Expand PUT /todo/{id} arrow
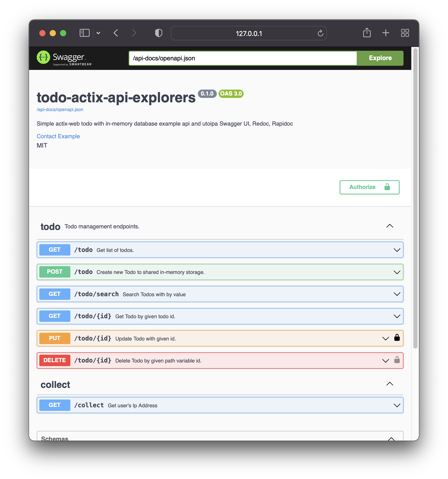This screenshot has width=448, height=479. pos(385,338)
